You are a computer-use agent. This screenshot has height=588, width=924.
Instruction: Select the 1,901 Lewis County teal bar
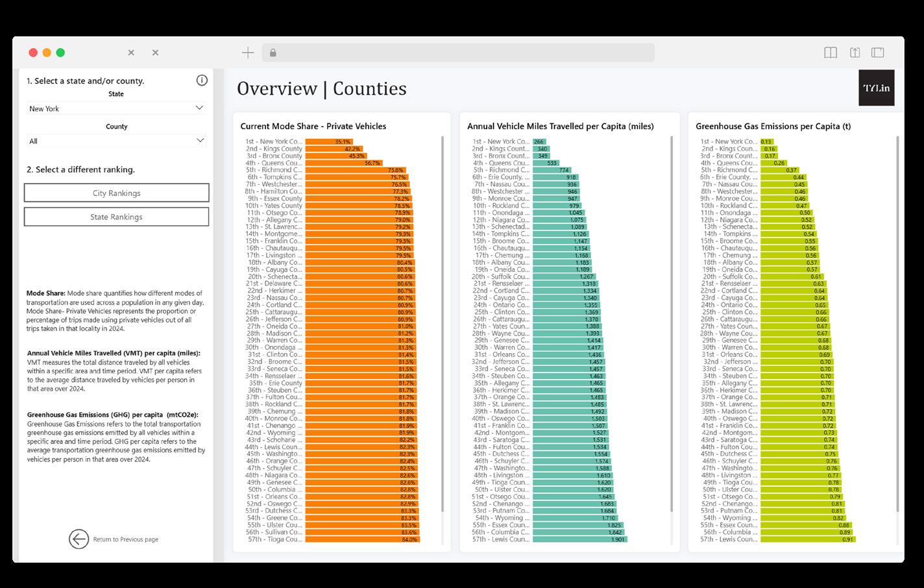(x=580, y=539)
